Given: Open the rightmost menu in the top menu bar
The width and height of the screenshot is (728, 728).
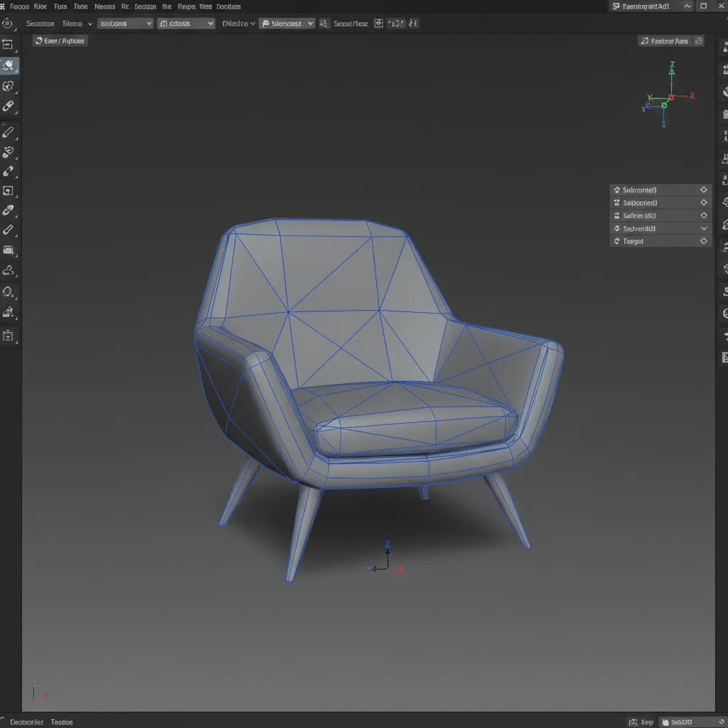Looking at the screenshot, I should [x=229, y=6].
